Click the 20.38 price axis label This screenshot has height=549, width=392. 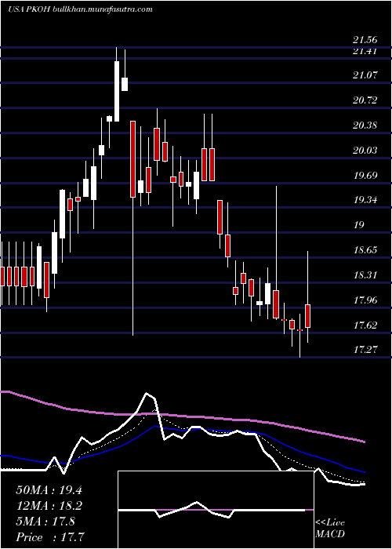(x=367, y=125)
